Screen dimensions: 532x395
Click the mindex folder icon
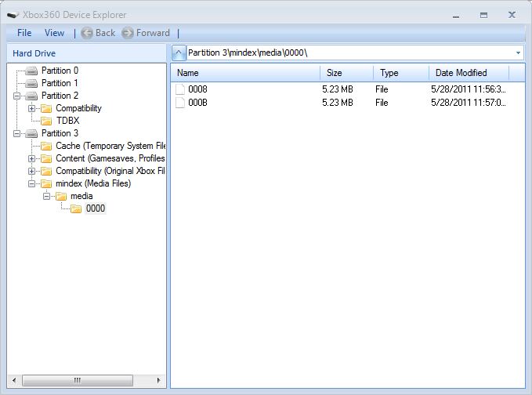46,183
